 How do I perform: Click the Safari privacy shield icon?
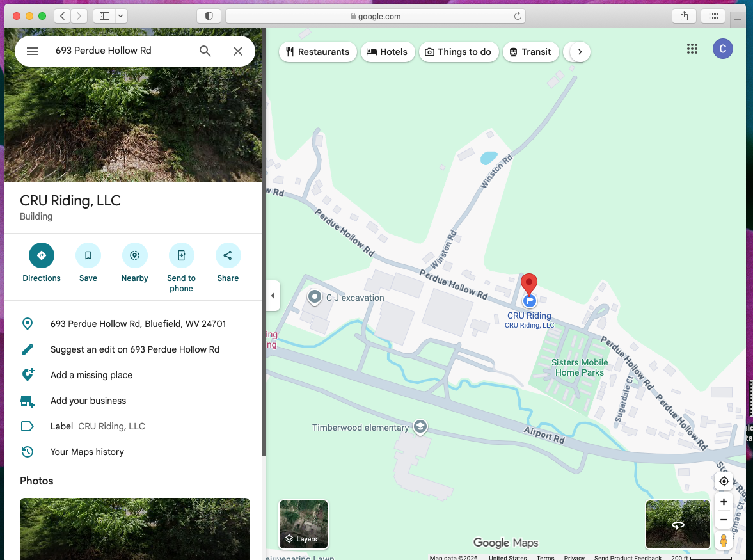point(209,16)
